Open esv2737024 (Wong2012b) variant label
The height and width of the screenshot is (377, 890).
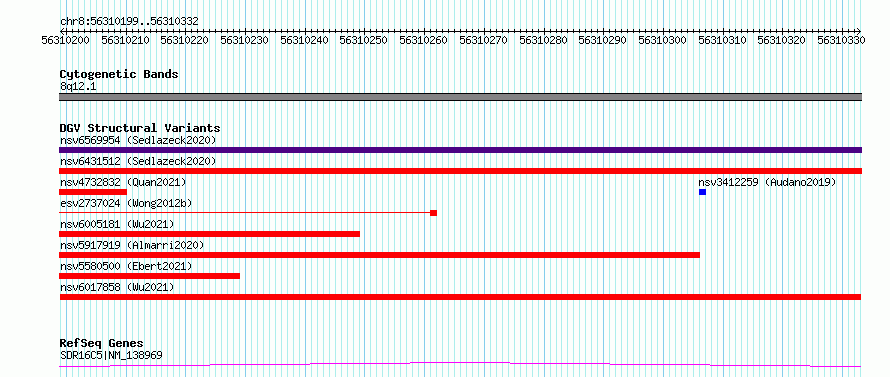126,203
